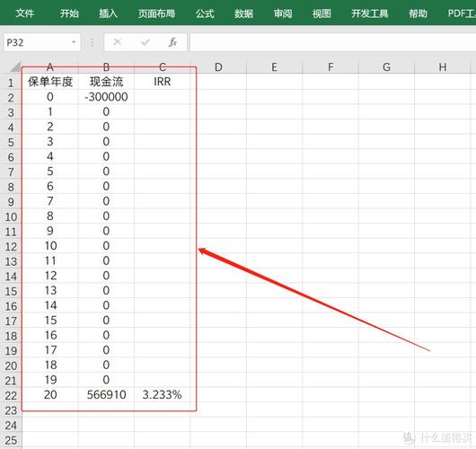
Task: Select column D header
Action: click(x=218, y=67)
